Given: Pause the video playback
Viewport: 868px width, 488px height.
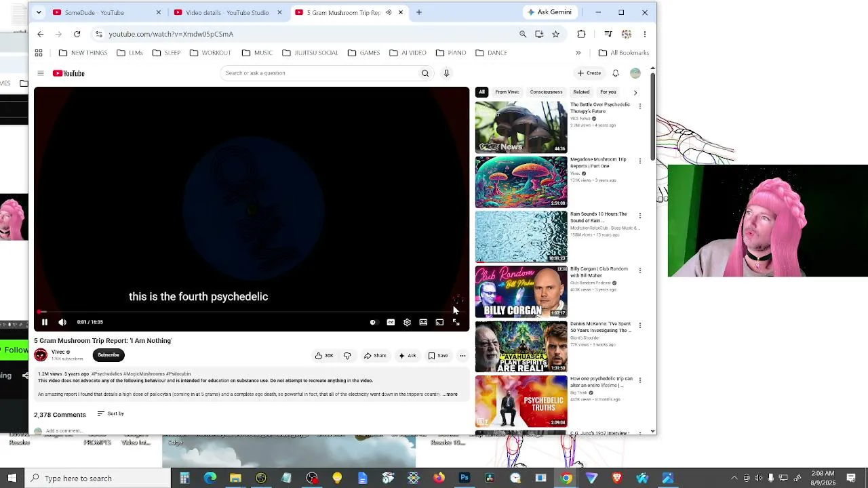Looking at the screenshot, I should point(45,323).
